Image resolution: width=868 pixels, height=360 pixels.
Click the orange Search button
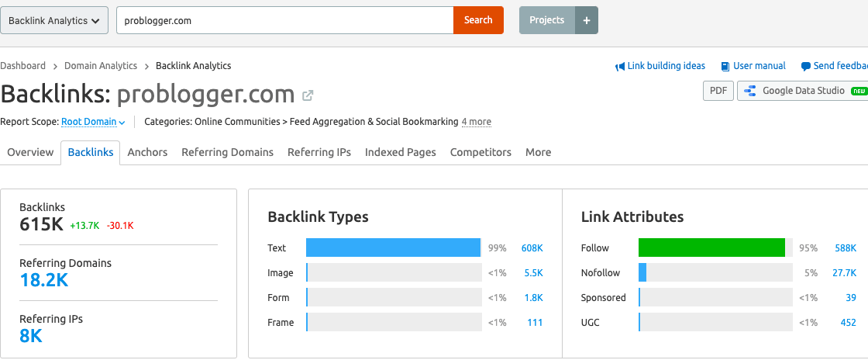[x=478, y=20]
